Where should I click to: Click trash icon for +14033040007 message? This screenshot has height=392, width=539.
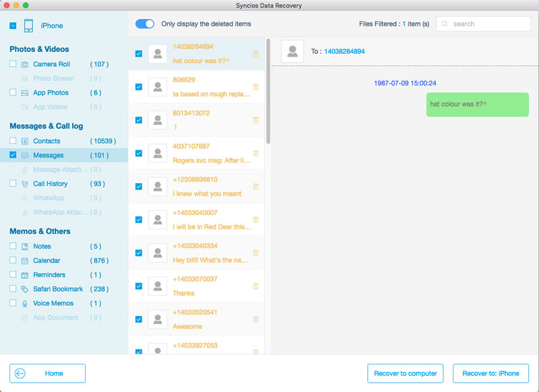tap(256, 220)
